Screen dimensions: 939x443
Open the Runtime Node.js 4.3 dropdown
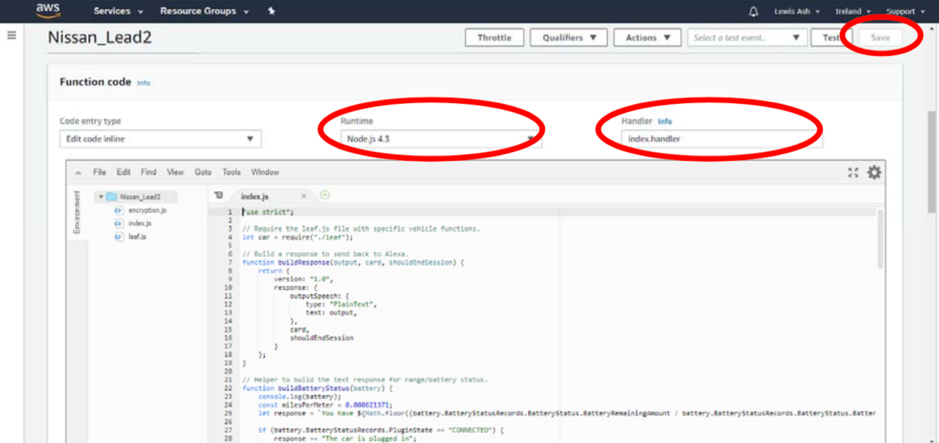[441, 139]
